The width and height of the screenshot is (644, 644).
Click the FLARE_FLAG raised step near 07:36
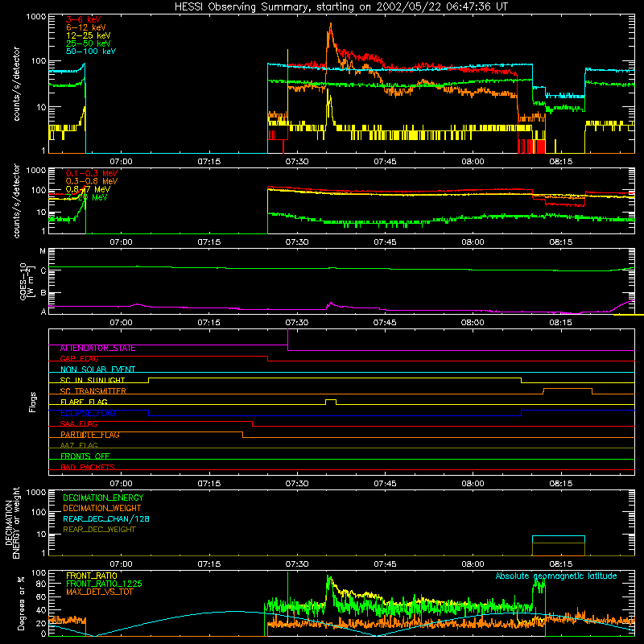331,400
